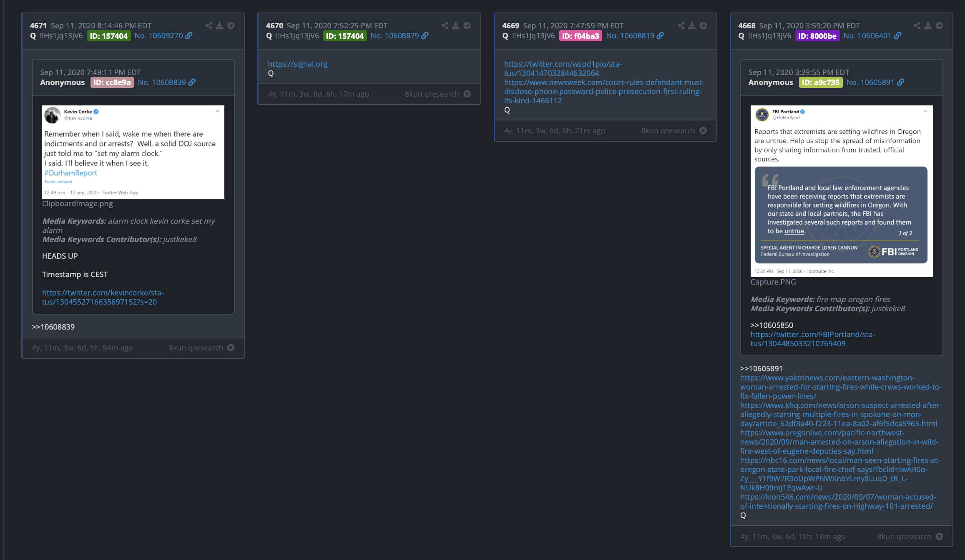Open post No. 10608879 link

(x=395, y=36)
